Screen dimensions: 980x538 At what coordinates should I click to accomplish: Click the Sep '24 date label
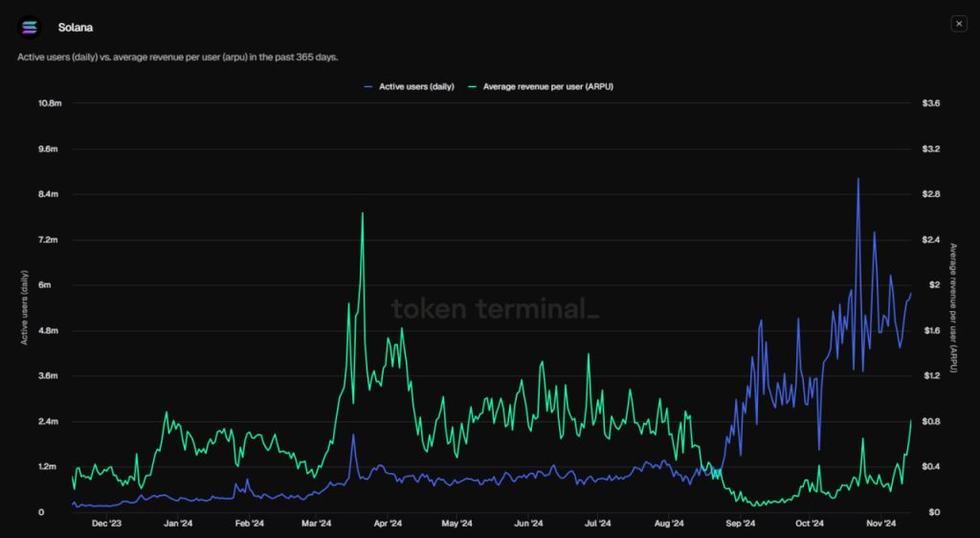pos(741,524)
